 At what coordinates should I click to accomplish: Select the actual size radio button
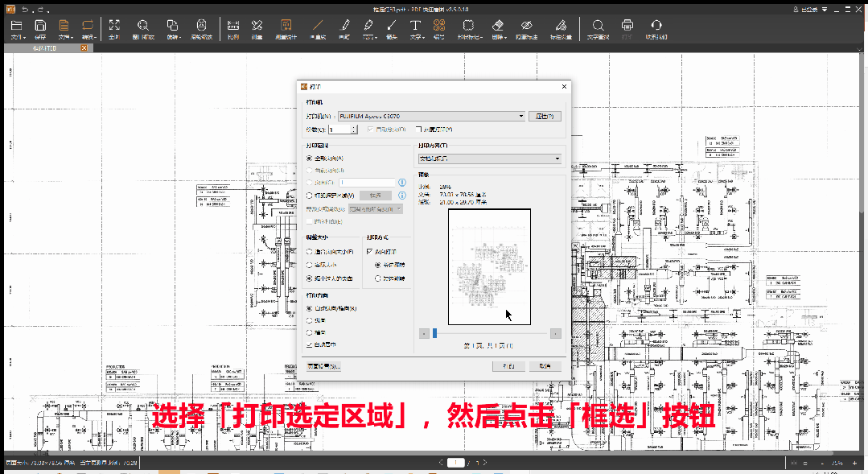click(310, 265)
